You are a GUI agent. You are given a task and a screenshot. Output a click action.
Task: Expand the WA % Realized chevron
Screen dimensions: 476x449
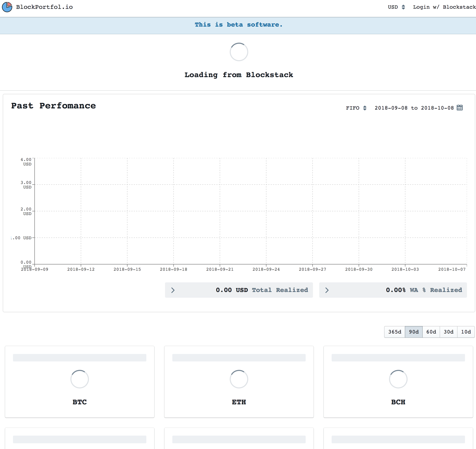pos(327,290)
